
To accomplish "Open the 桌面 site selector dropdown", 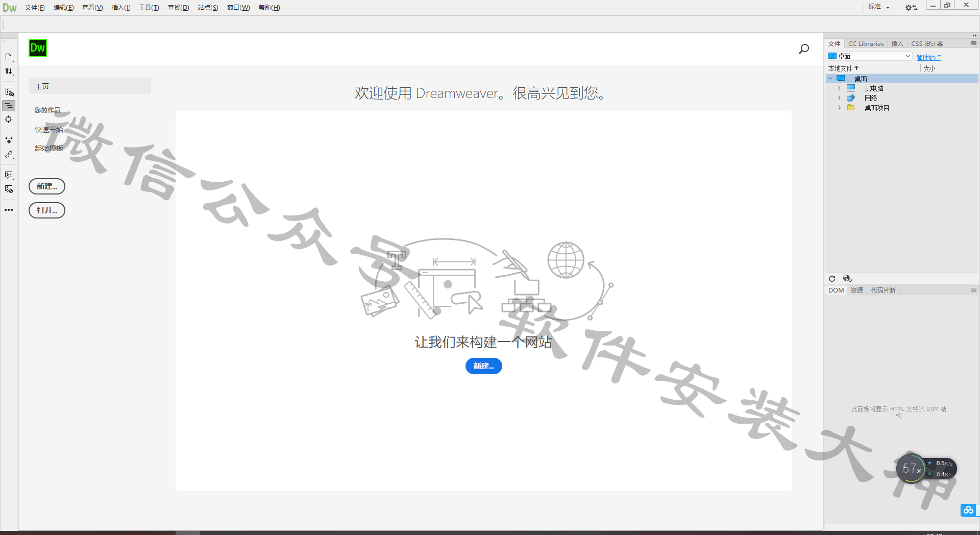I will (870, 56).
